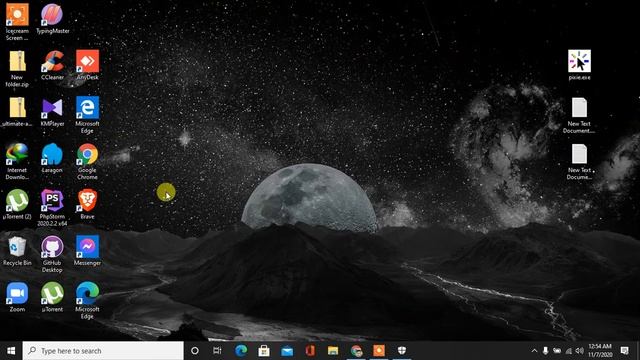Select the PhpStorm 2020.2.2 x64 shortcut
Image resolution: width=640 pixels, height=360 pixels.
52,208
